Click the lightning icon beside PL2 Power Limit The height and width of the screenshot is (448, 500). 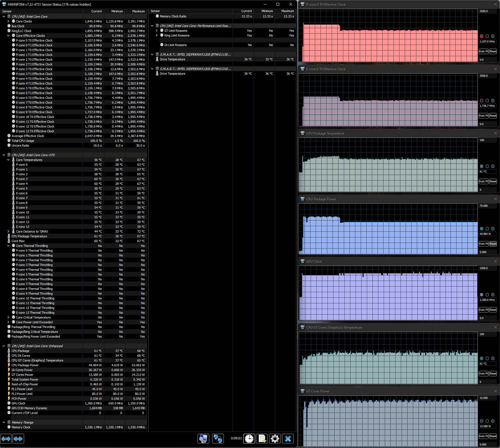(x=9, y=394)
